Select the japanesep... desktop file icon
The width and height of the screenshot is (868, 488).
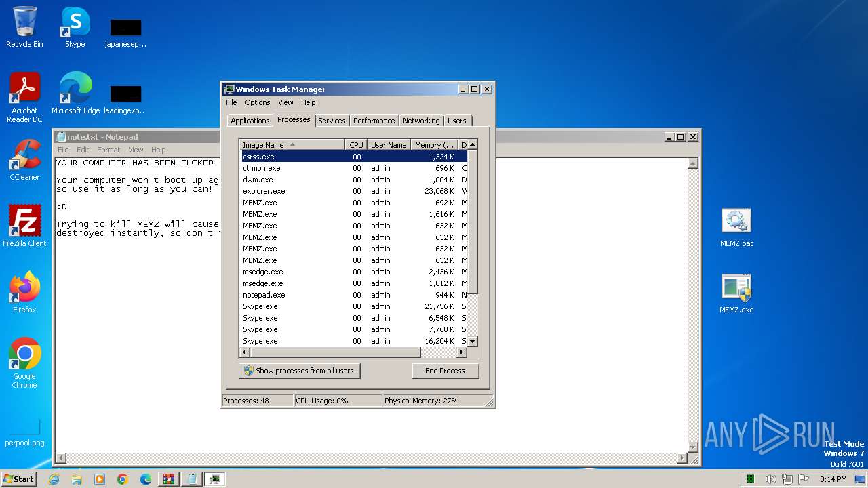pyautogui.click(x=125, y=33)
